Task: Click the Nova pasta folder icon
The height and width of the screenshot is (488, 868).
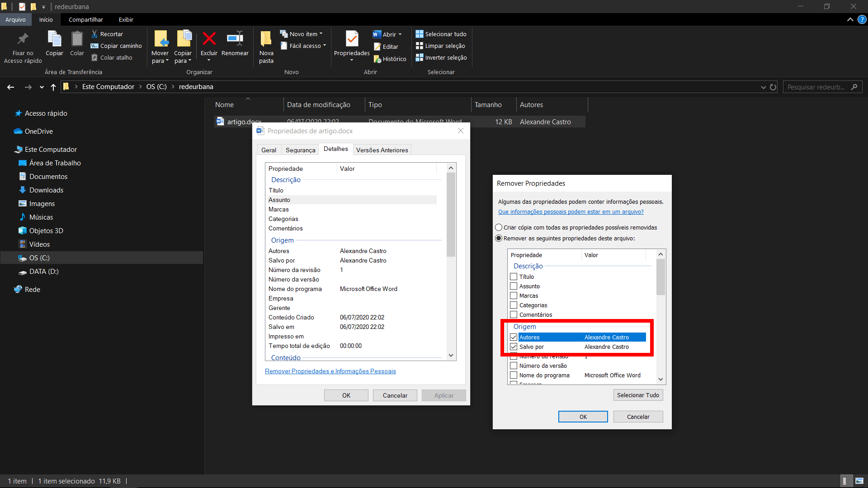Action: point(266,39)
